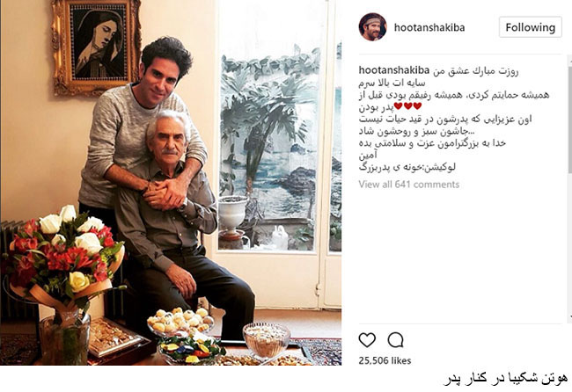Click the heart like icon
This screenshot has width=572, height=392.
367,340
